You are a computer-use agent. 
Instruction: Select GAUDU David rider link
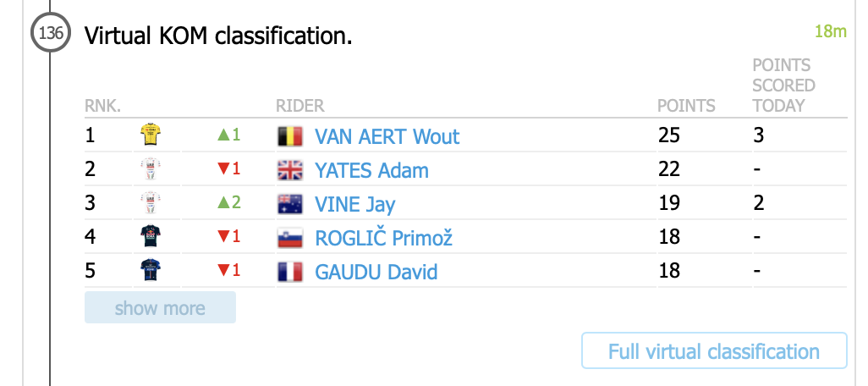point(376,272)
